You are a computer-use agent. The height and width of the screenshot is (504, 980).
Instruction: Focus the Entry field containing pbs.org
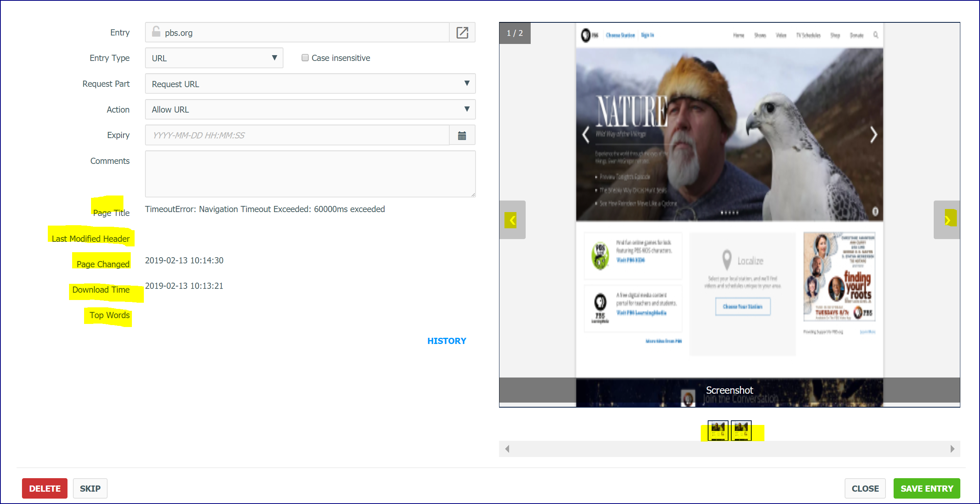(x=297, y=32)
